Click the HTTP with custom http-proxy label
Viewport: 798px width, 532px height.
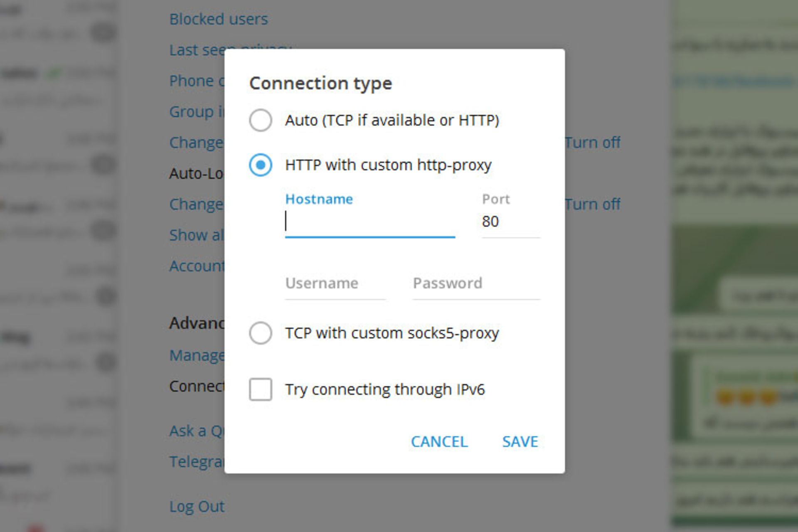point(388,165)
